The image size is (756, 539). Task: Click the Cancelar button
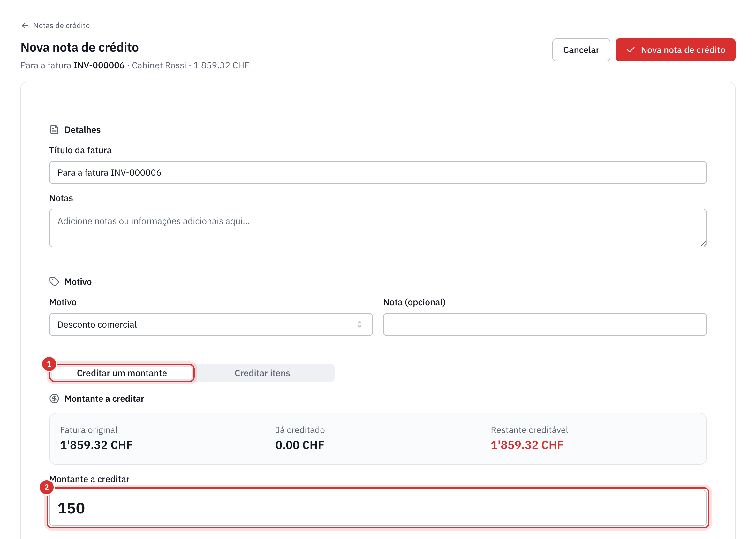(x=581, y=50)
